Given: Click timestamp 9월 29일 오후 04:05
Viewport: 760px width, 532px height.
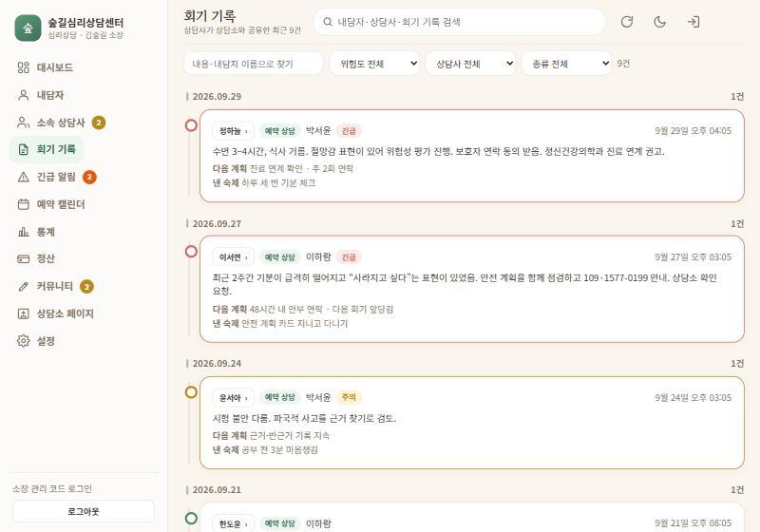Looking at the screenshot, I should 693,131.
